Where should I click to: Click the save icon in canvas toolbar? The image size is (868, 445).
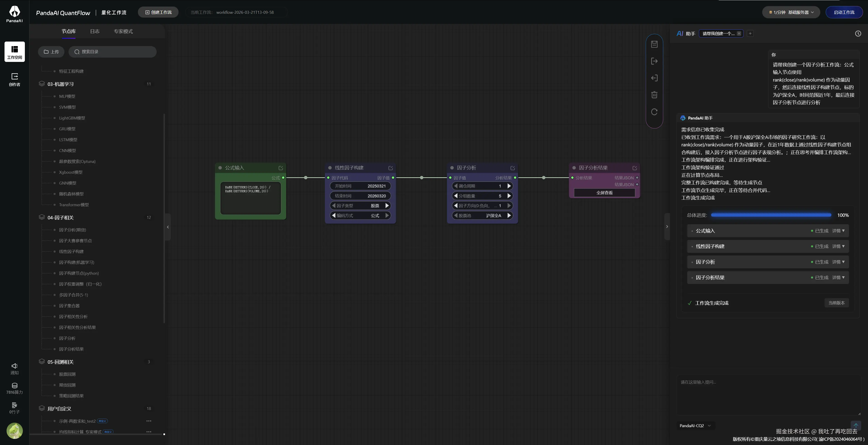coord(654,44)
